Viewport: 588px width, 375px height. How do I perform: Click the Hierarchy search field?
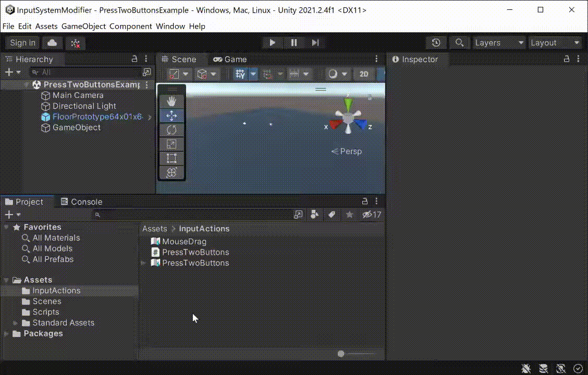[x=85, y=72]
